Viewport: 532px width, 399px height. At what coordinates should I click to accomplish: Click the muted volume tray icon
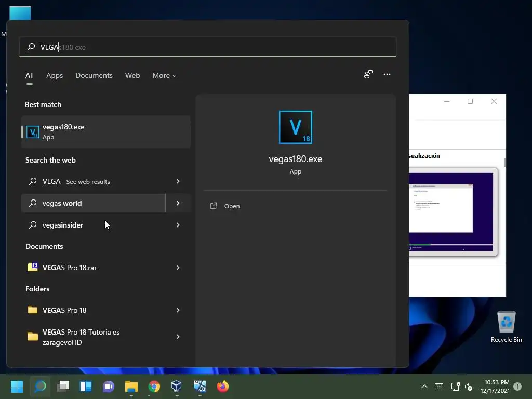coord(469,387)
